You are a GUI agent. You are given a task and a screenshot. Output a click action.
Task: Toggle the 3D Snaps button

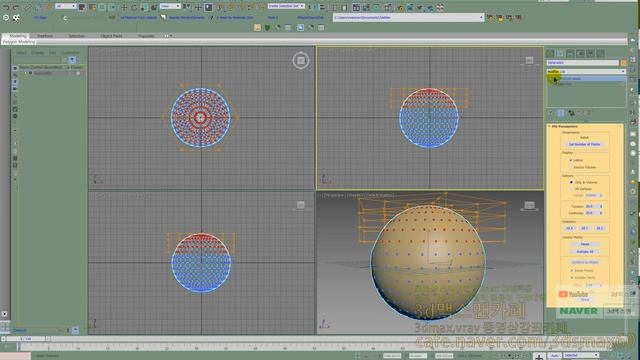point(220,7)
